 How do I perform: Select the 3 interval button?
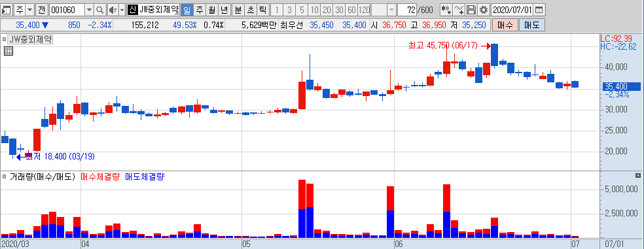click(289, 9)
